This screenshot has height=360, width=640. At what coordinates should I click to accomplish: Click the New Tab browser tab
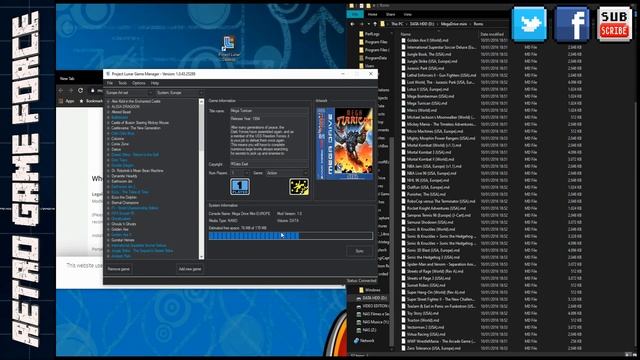tap(67, 78)
